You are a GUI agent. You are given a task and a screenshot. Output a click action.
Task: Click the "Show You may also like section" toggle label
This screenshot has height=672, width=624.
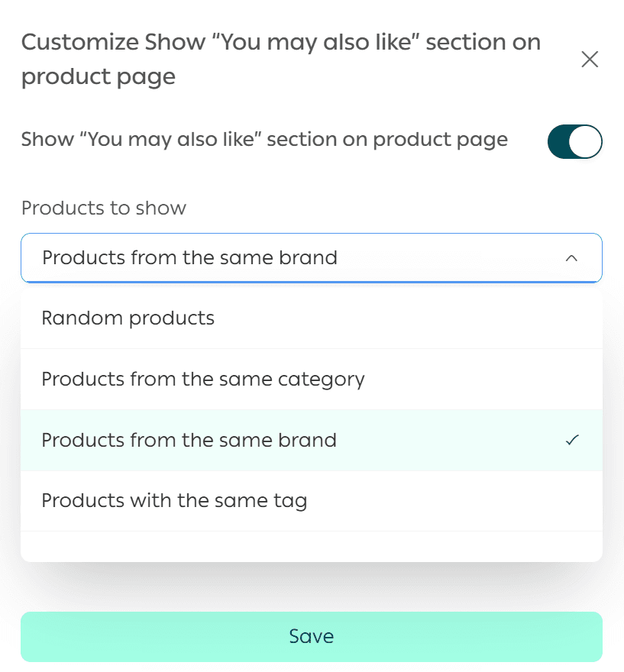(x=264, y=140)
